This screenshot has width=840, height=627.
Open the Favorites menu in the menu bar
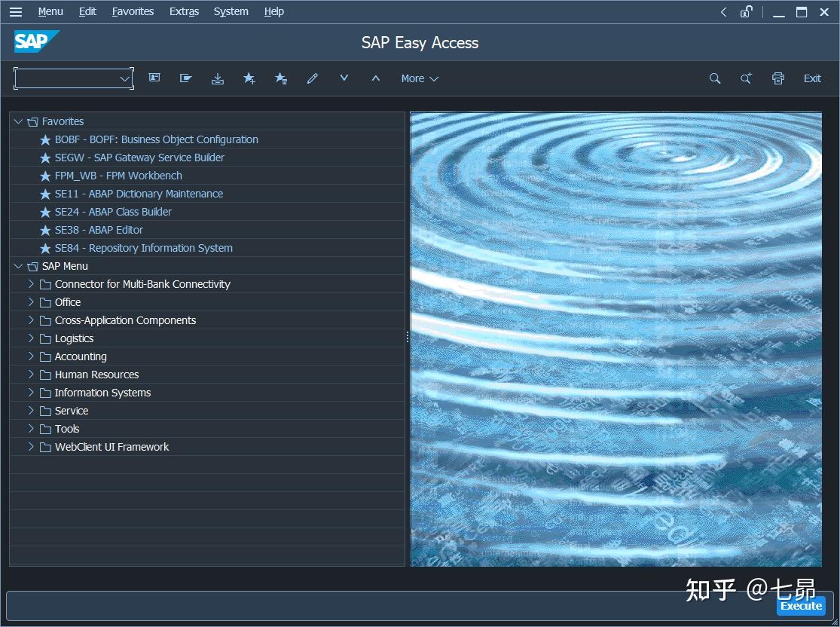point(133,11)
